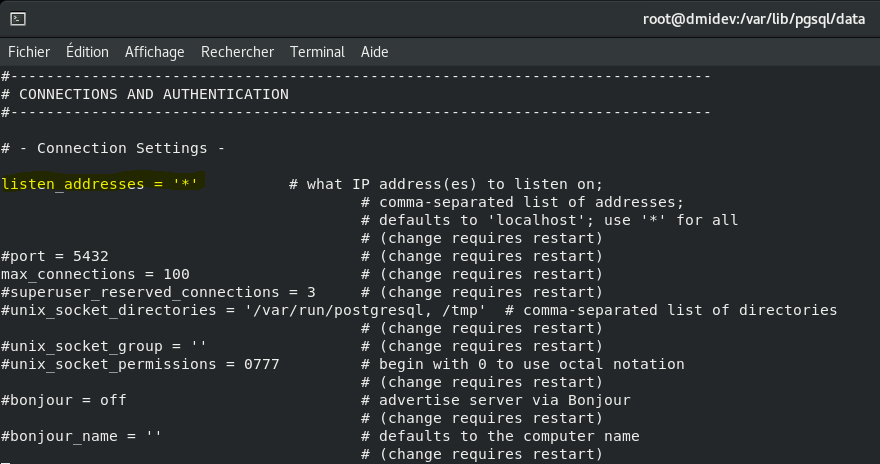Image resolution: width=880 pixels, height=464 pixels.
Task: Open the Terminal menu
Action: point(317,52)
